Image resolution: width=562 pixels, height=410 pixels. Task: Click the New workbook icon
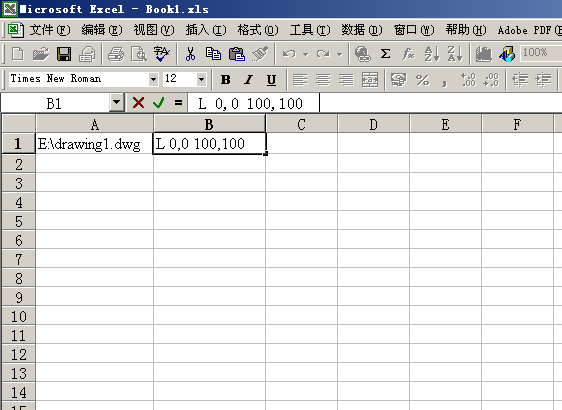tap(17, 54)
